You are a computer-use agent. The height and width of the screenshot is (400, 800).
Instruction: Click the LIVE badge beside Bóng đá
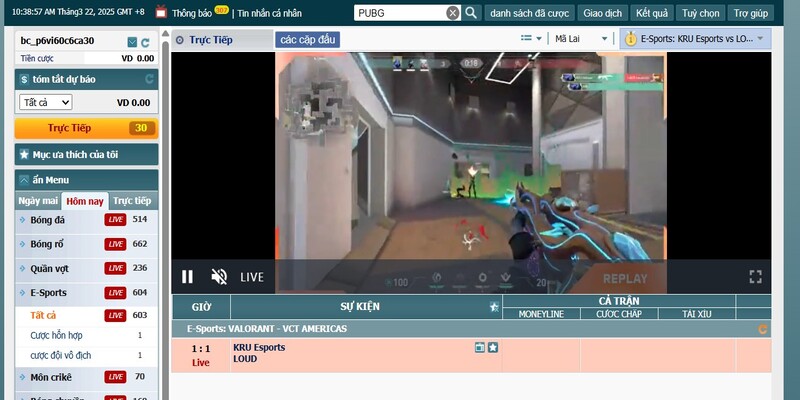(115, 220)
